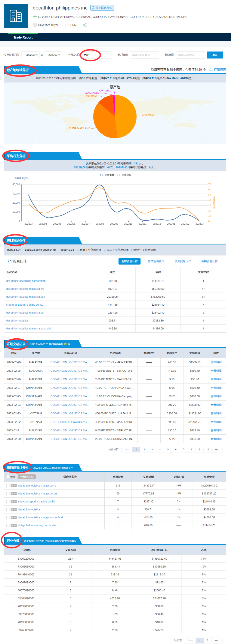Click Next in transaction records pagination
The height and width of the screenshot is (644, 231).
pos(217,449)
